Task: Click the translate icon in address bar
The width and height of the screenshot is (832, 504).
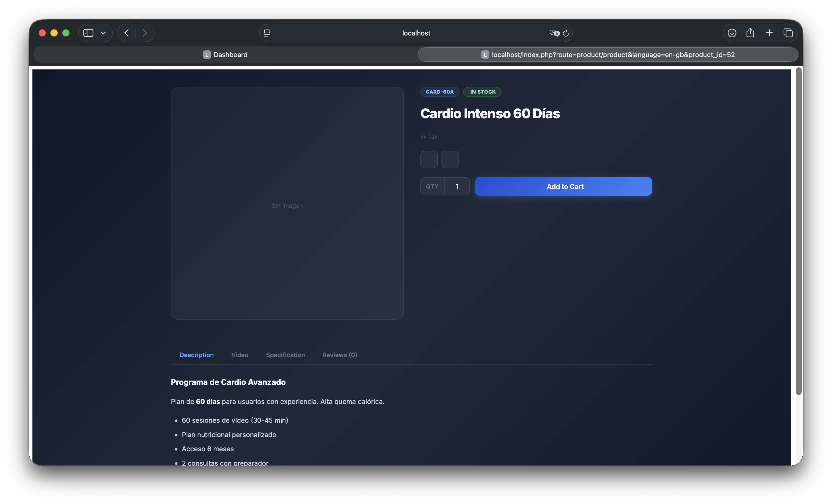Action: click(554, 33)
